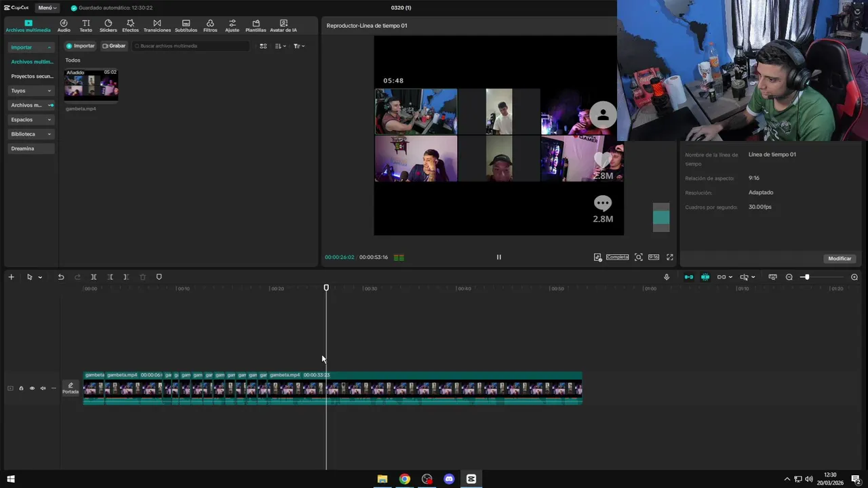Screen dimensions: 868x488
Task: Click the playhead marker on timeline ruler
Action: pos(326,288)
